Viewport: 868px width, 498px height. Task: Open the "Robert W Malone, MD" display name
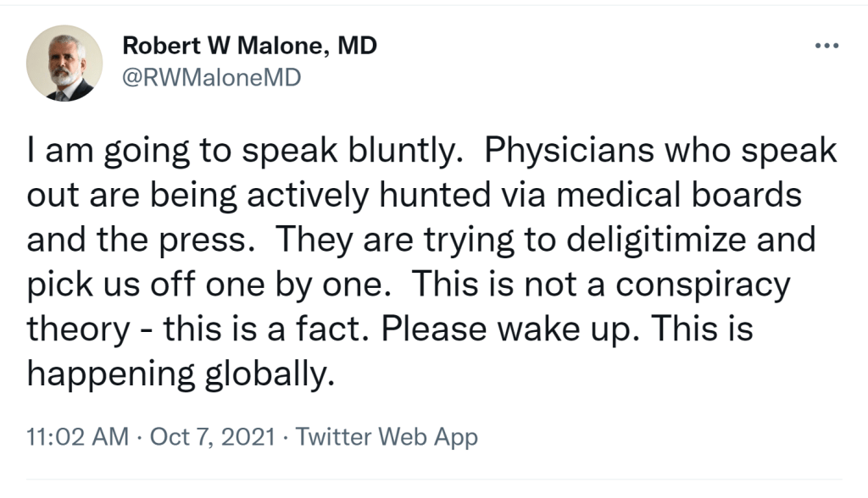(250, 47)
